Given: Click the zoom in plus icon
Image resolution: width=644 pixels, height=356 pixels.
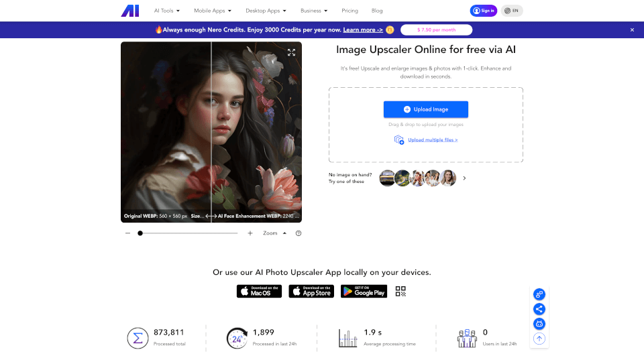Looking at the screenshot, I should (250, 233).
